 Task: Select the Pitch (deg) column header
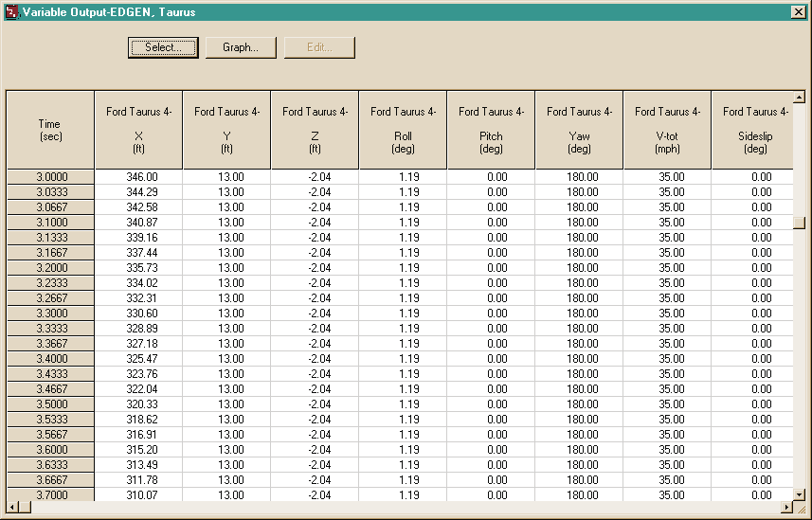click(x=491, y=130)
